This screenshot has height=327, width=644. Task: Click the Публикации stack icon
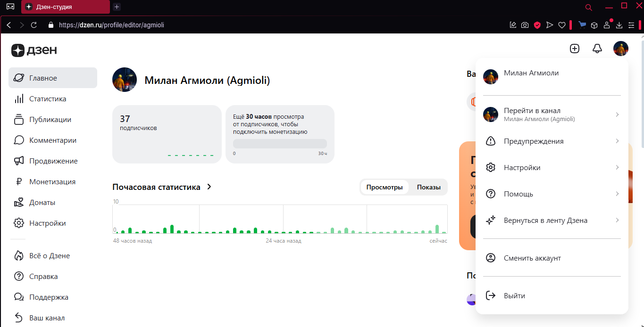tap(19, 120)
